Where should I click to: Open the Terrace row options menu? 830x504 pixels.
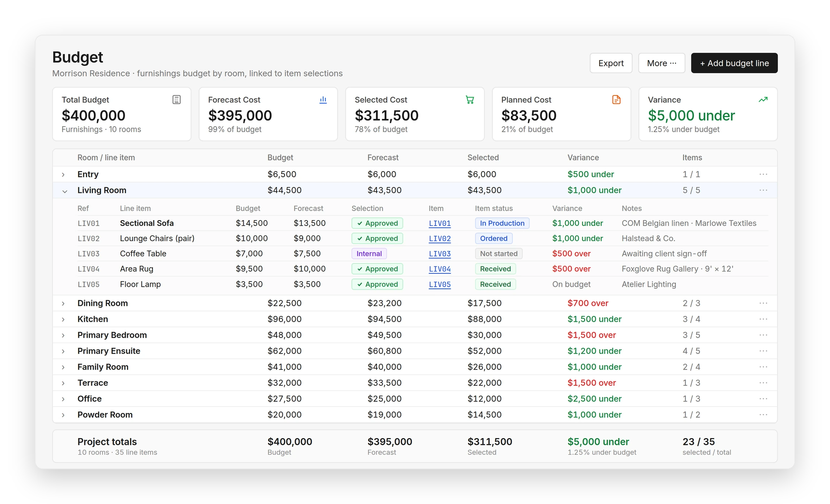click(763, 383)
